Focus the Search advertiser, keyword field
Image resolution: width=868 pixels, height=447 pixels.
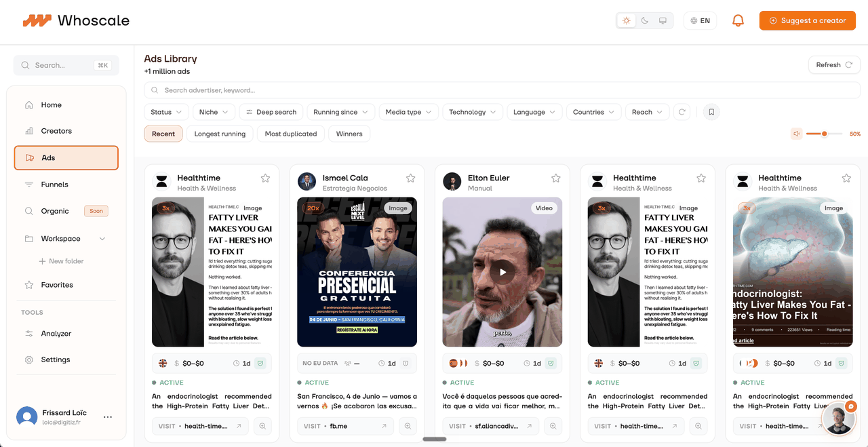click(x=502, y=90)
